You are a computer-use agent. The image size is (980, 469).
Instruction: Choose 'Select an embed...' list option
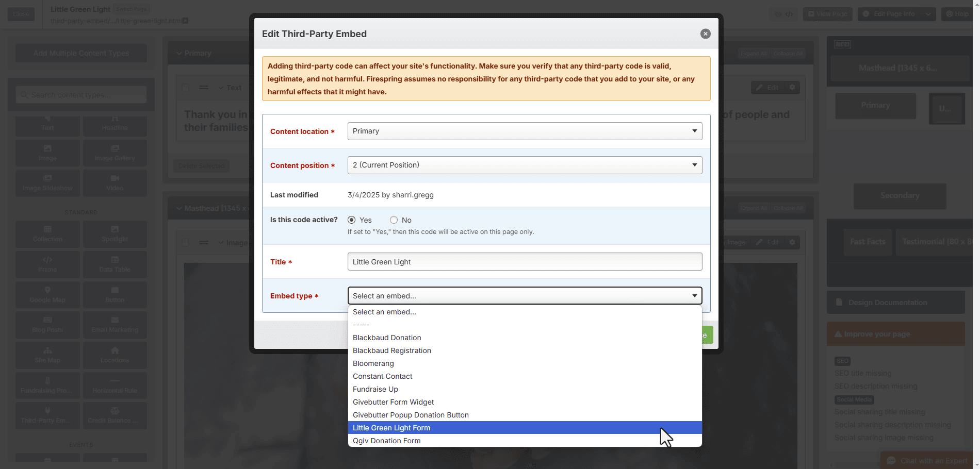[525, 312]
